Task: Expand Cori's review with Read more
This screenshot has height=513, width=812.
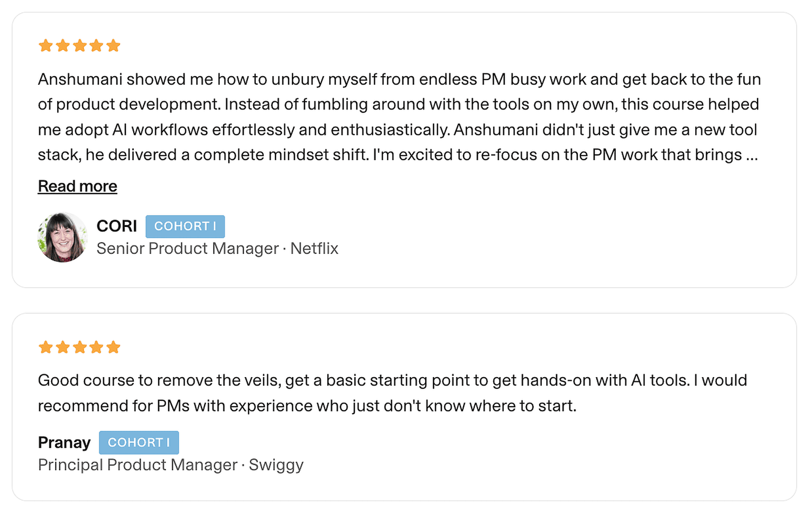Action: point(77,186)
